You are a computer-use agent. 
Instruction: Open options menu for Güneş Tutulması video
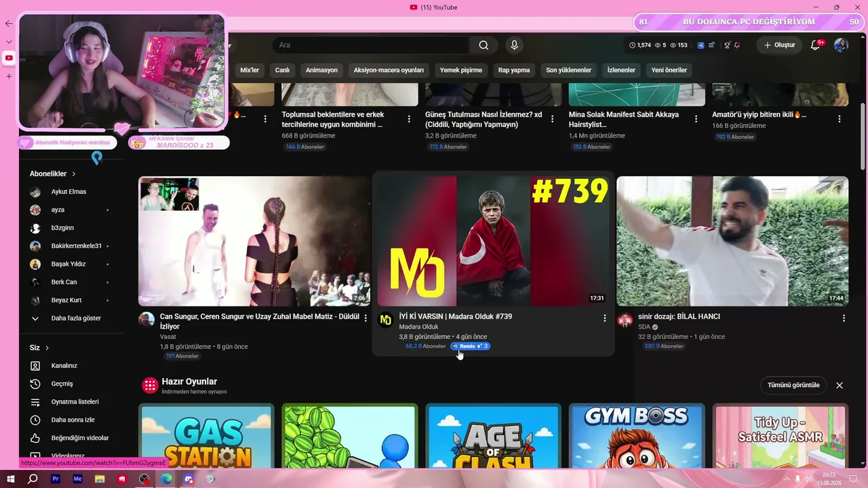(553, 119)
